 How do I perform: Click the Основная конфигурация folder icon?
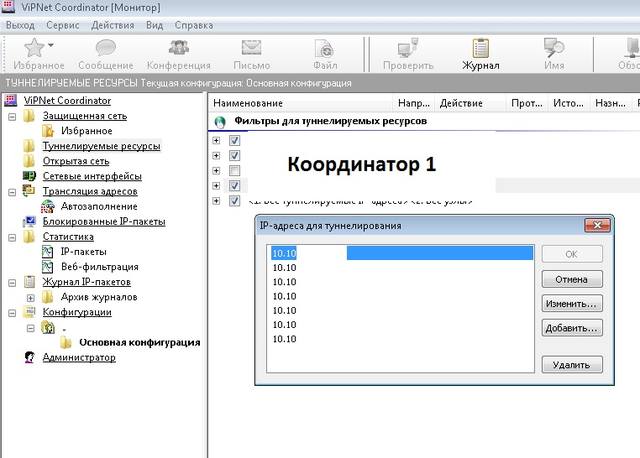pyautogui.click(x=66, y=342)
